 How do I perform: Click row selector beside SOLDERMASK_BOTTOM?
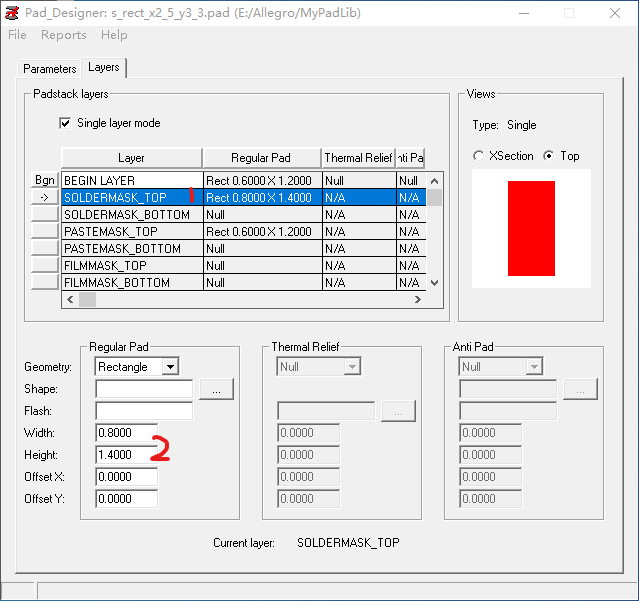[44, 214]
